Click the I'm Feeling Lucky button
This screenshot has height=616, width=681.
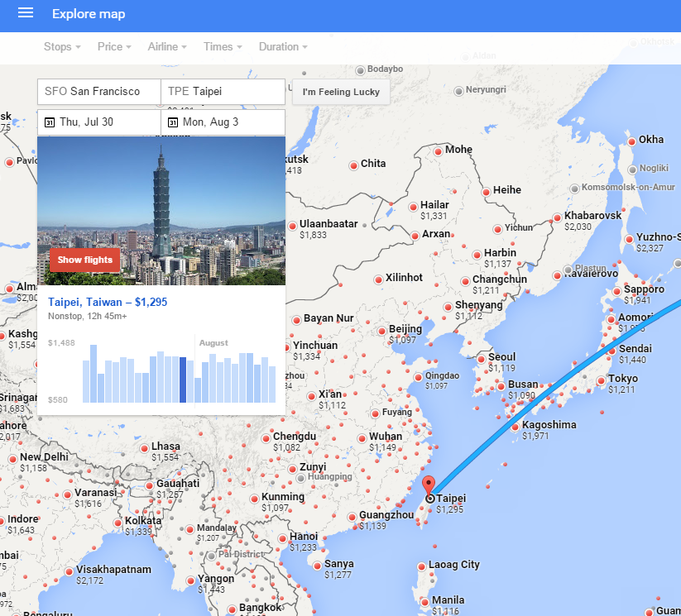click(x=341, y=92)
